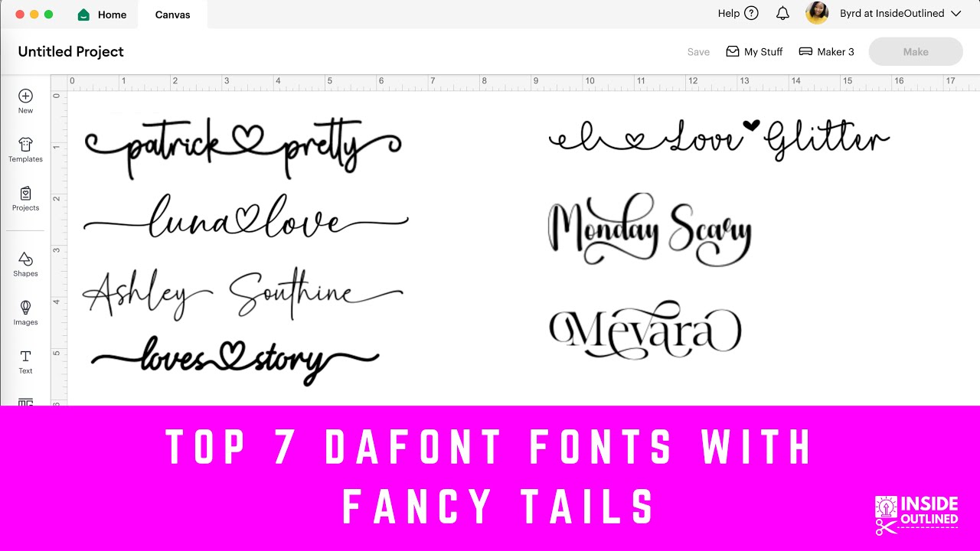Viewport: 980px width, 551px height.
Task: Click the My Stuff envelope icon
Action: pyautogui.click(x=733, y=51)
